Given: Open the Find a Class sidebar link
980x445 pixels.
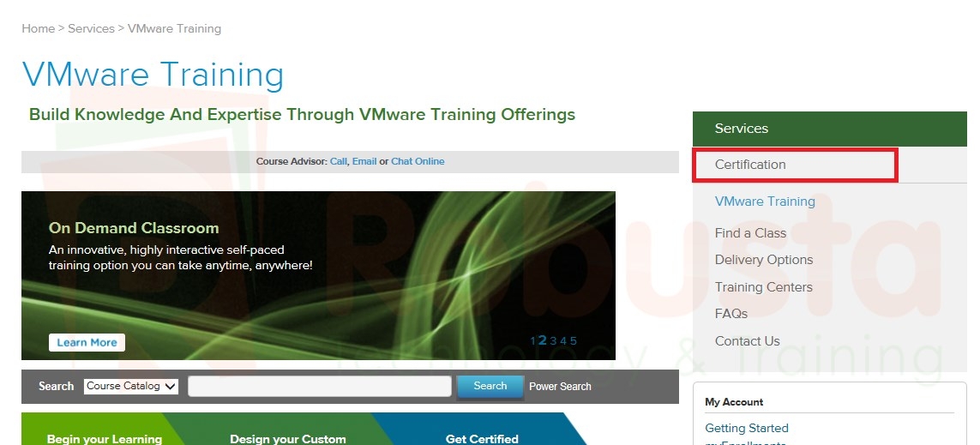Looking at the screenshot, I should tap(750, 233).
